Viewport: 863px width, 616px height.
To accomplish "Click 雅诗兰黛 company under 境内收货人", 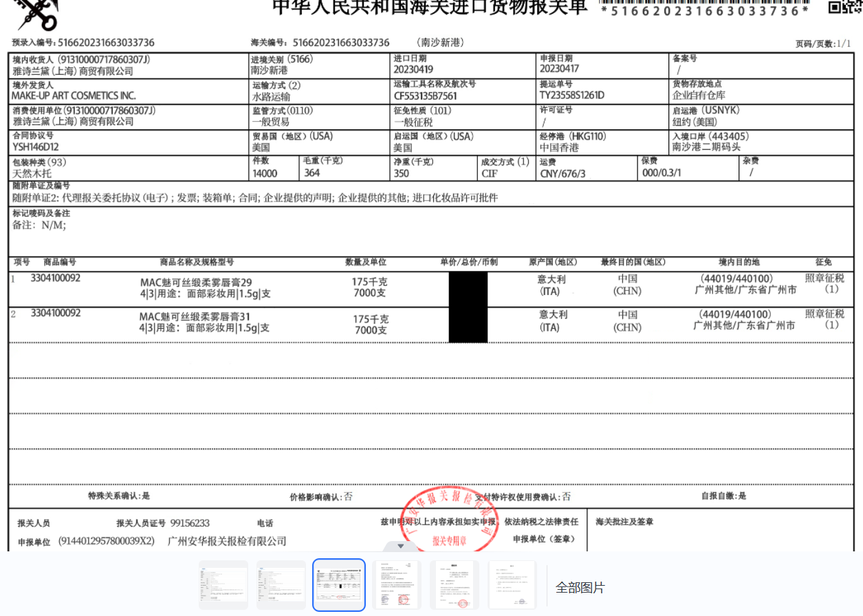I will click(73, 71).
